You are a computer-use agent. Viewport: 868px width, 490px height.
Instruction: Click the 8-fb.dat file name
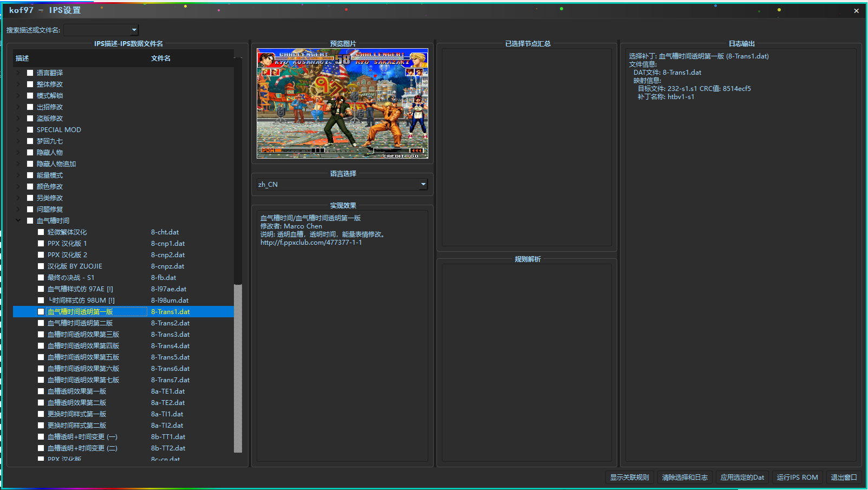164,277
